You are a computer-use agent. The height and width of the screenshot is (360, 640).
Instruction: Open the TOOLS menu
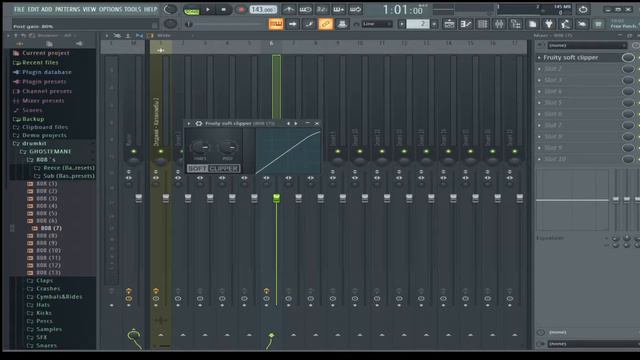point(132,9)
